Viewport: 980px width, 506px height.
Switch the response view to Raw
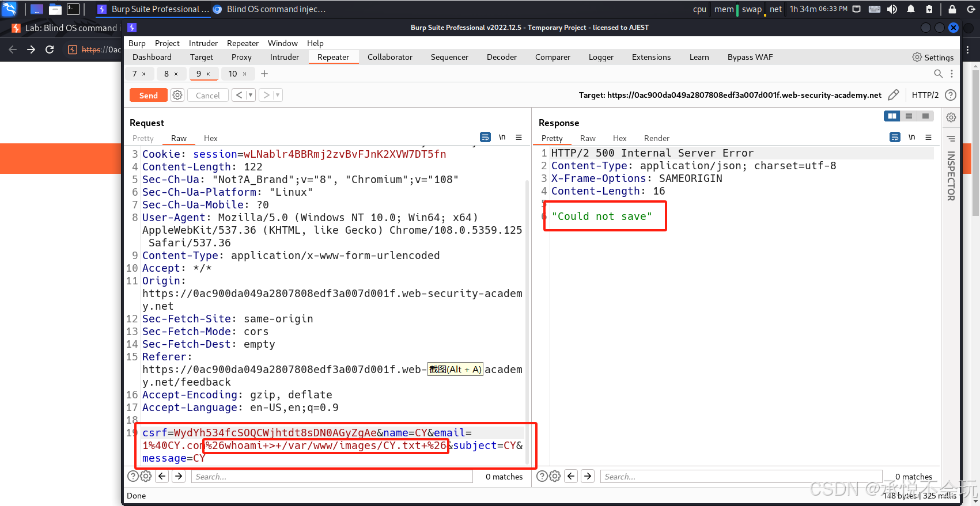[x=588, y=138]
